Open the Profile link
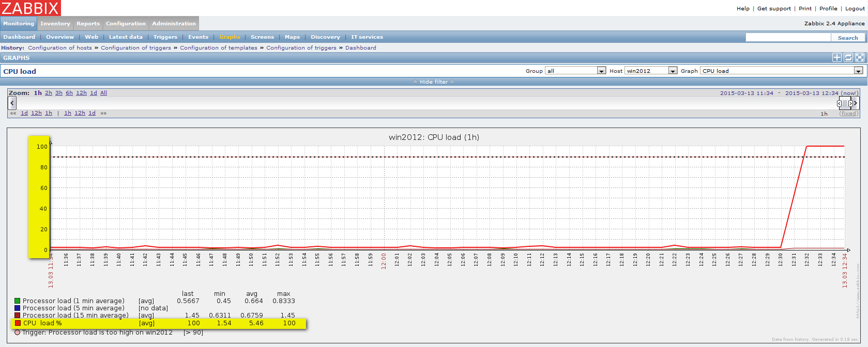 (828, 9)
